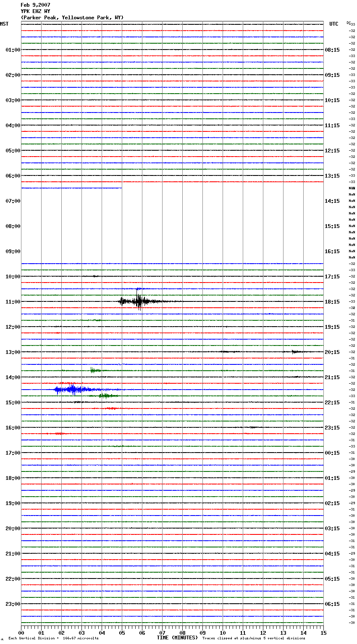Click minute axis tick label '12'
Image resolution: width=357 pixels, height=644 pixels.
263,633
